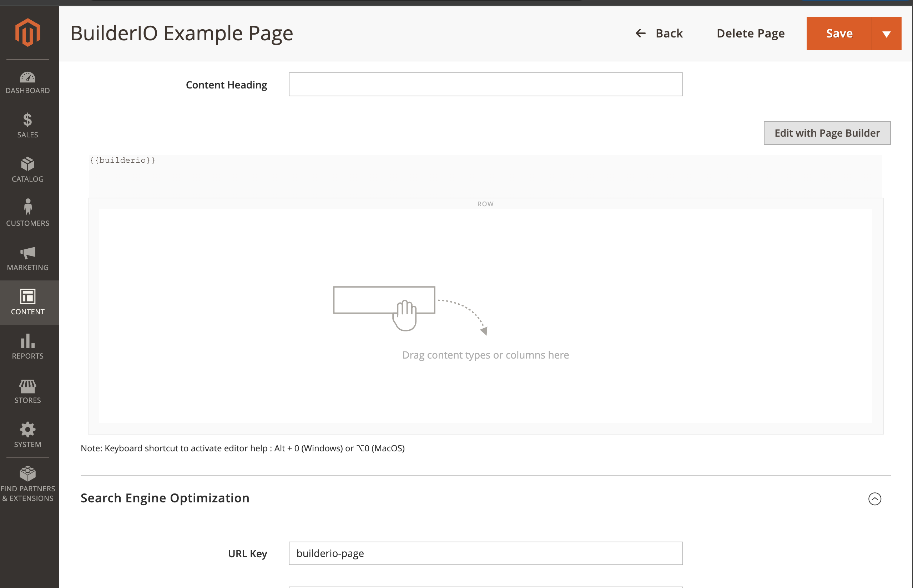Open the Dashboard gauge icon
Screen dimensions: 913x588
[x=27, y=78]
